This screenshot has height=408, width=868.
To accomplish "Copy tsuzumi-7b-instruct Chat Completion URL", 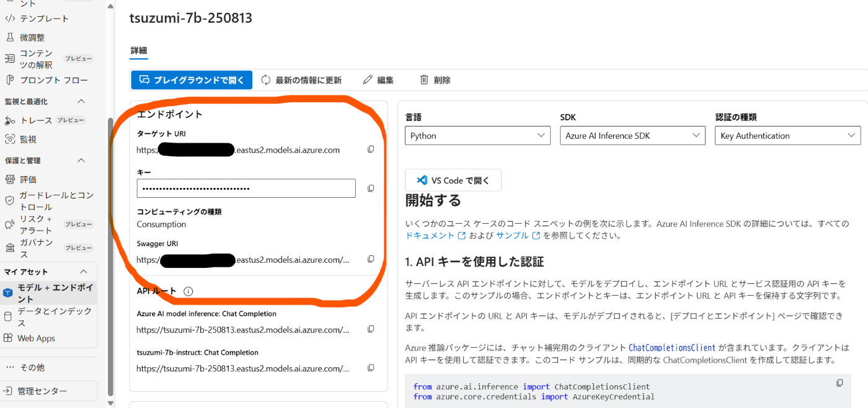I will 371,368.
